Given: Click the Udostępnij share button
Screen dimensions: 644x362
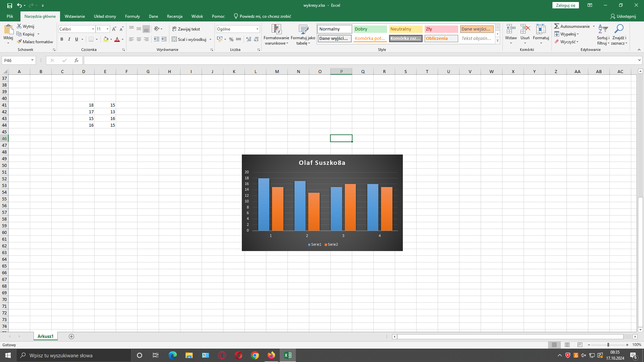Looking at the screenshot, I should [623, 16].
